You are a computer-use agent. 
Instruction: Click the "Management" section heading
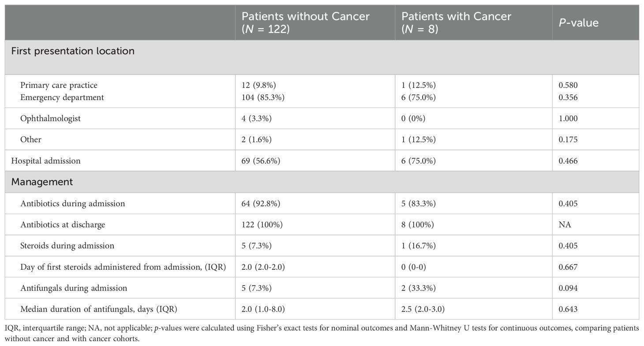[42, 182]
